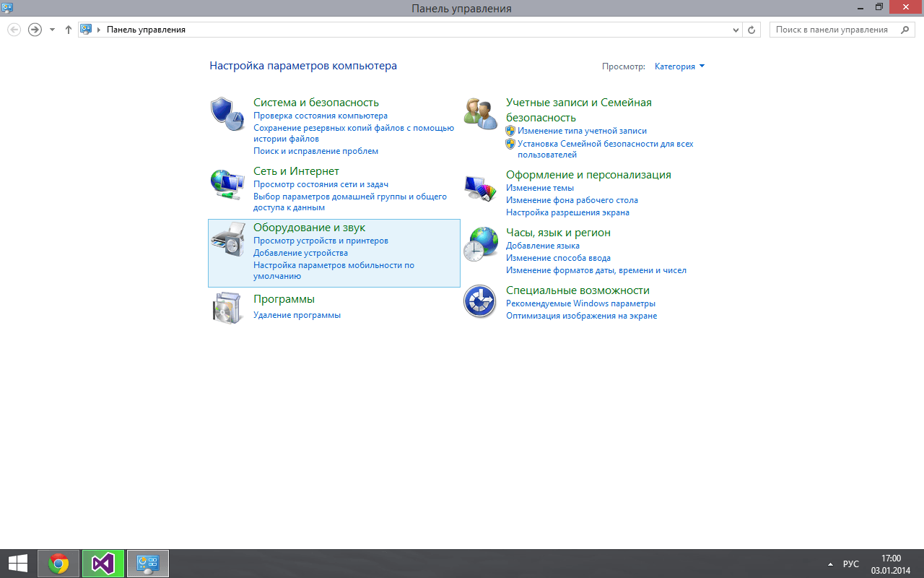Screen dimensions: 924x578
Task: Show hidden tray icons arrow
Action: click(829, 564)
